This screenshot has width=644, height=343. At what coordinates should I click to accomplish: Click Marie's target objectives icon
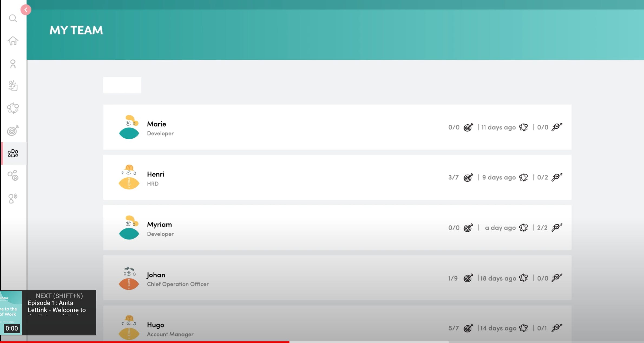(x=468, y=127)
